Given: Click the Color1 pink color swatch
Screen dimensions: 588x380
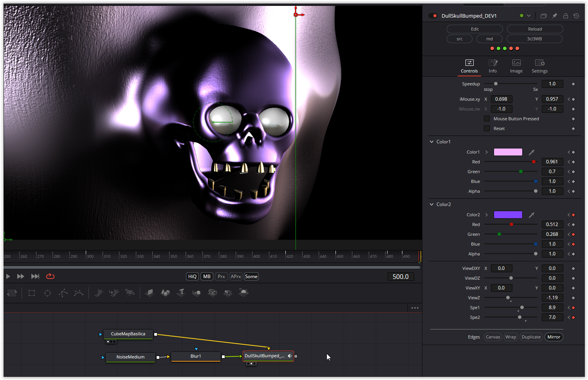Looking at the screenshot, I should 508,152.
